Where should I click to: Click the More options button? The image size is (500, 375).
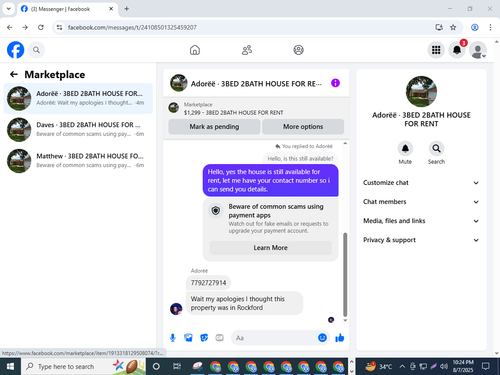[303, 127]
